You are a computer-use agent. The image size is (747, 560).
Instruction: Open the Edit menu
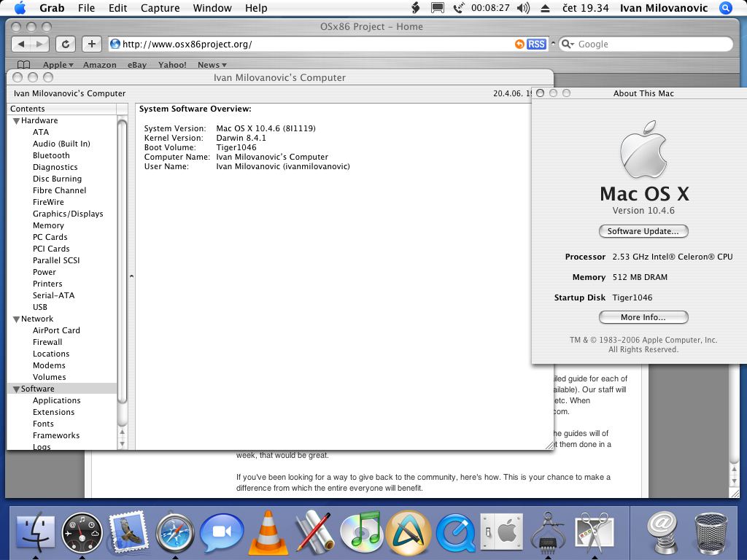(117, 8)
